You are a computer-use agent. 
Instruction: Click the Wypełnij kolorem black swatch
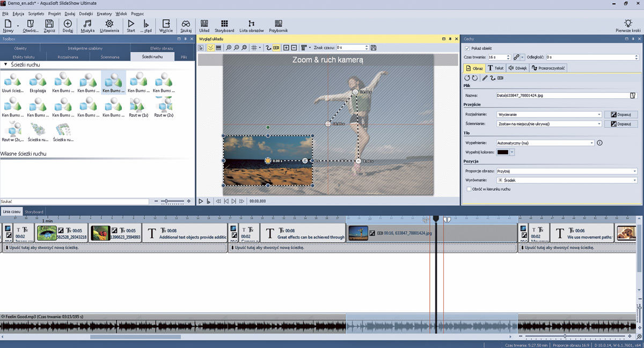(503, 152)
